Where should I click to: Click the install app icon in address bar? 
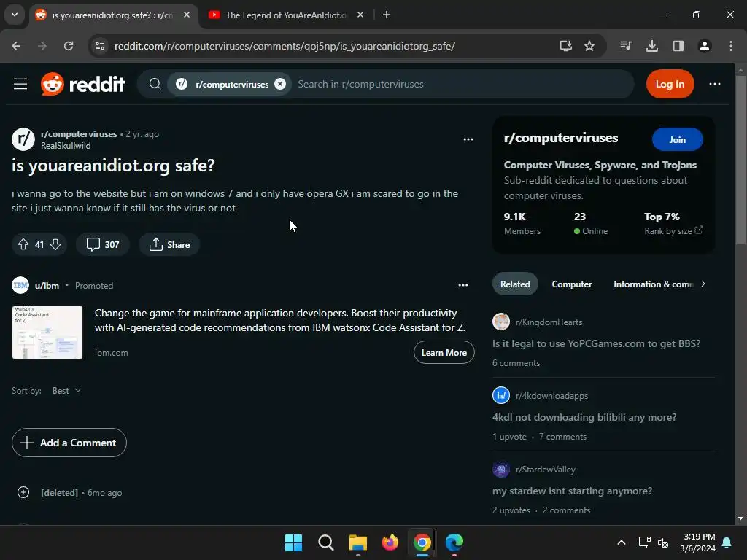[x=566, y=46]
